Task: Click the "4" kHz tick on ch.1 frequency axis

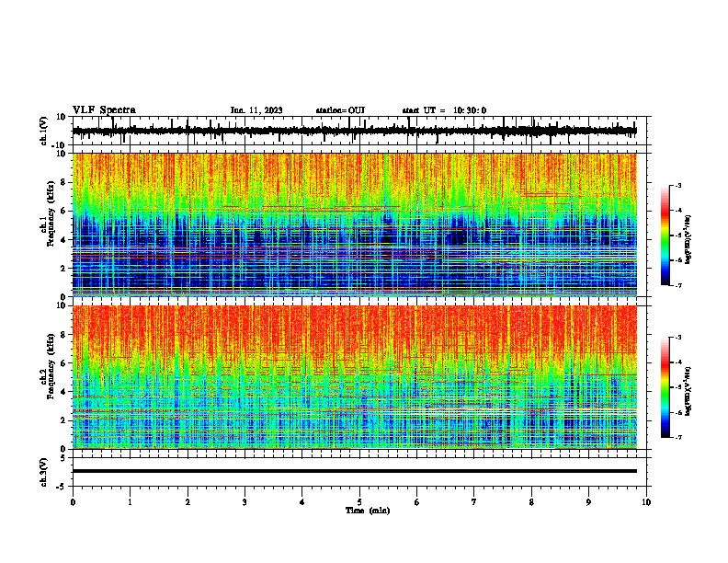Action: click(x=64, y=240)
